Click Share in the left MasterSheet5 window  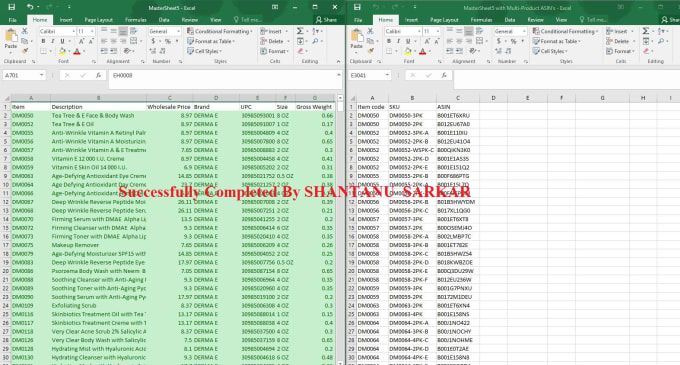click(x=326, y=20)
